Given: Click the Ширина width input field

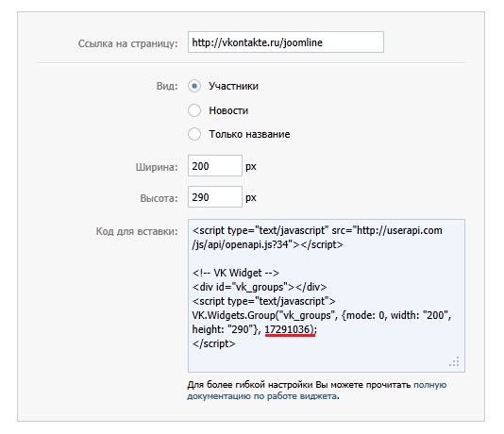Looking at the screenshot, I should (x=215, y=166).
